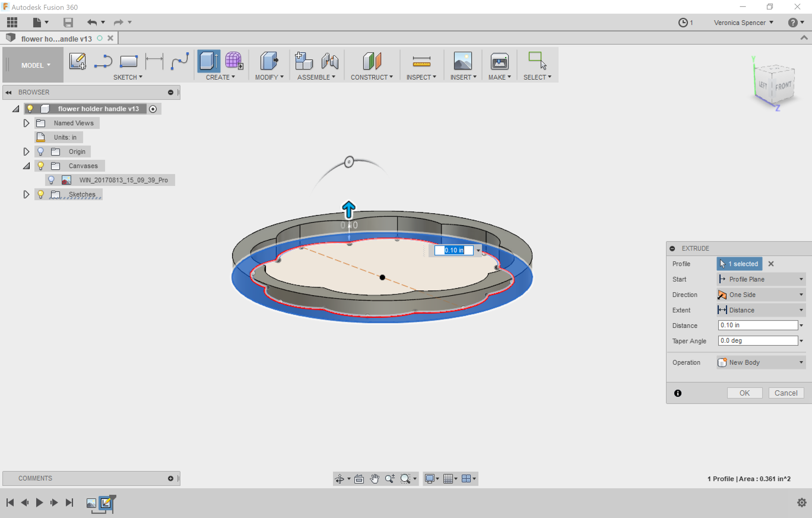Click the Insert image canvas icon
The height and width of the screenshot is (518, 812).
(463, 61)
